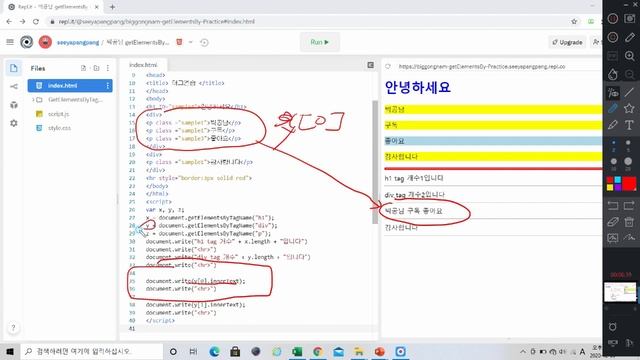Screen dimensions: 640x360
Task: Click the Upgrade button
Action: (567, 42)
